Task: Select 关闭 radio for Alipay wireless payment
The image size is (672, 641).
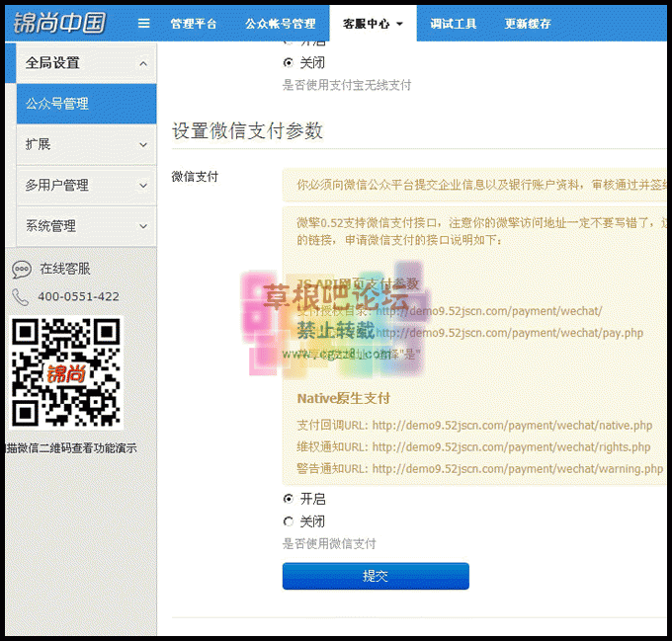Action: click(289, 62)
